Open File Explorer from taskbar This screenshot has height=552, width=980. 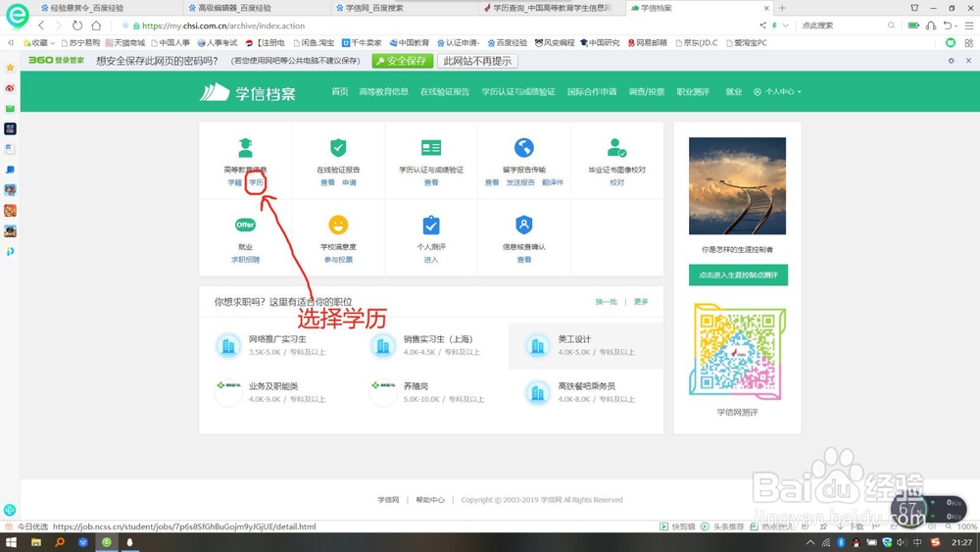click(35, 542)
